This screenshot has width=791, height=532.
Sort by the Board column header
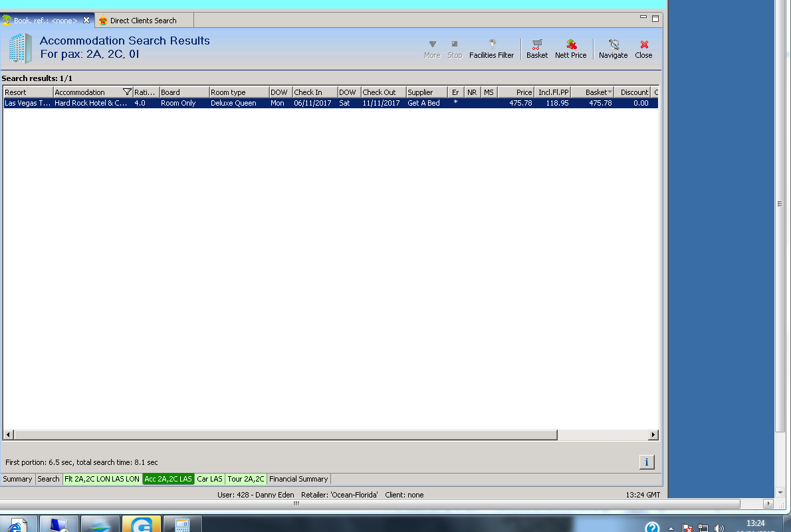[x=184, y=92]
